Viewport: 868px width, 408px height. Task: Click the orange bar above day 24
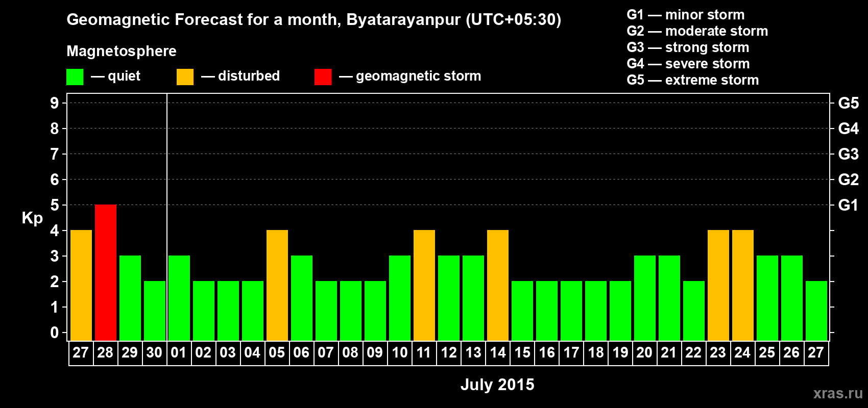pos(743,286)
